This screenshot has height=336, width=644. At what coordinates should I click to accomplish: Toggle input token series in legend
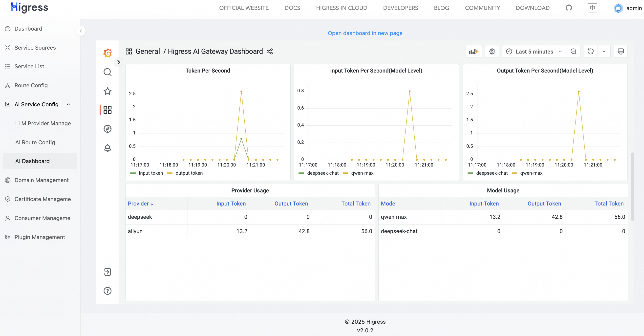150,173
